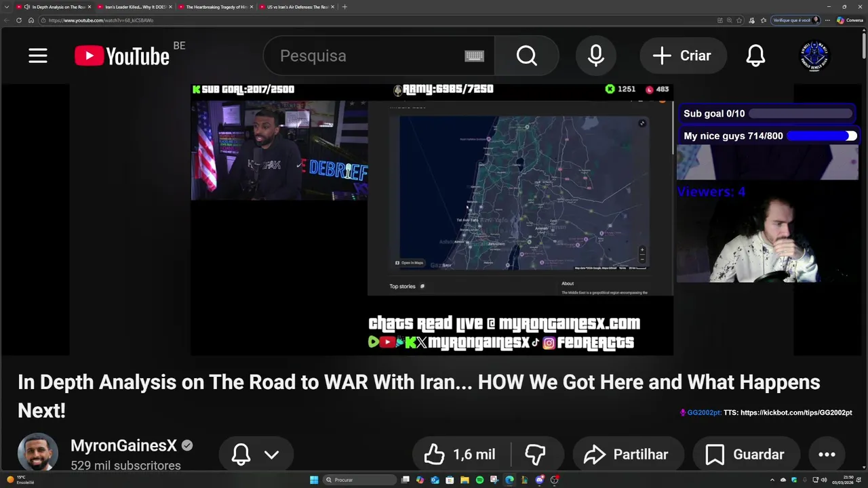Reload the page with refresh button
The width and height of the screenshot is (868, 488).
pyautogui.click(x=19, y=20)
